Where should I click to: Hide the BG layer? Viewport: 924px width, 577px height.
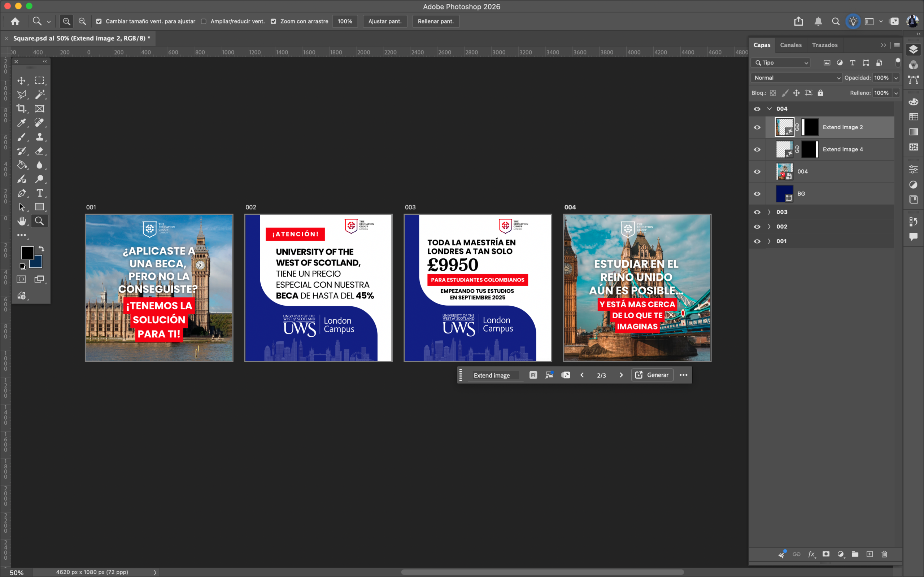[757, 193]
